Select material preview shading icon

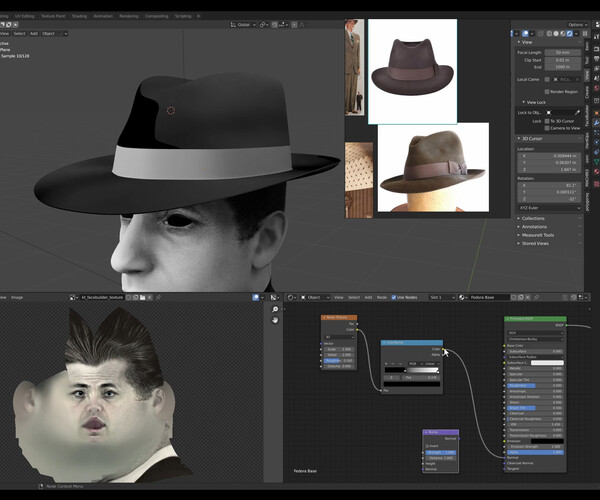(563, 34)
